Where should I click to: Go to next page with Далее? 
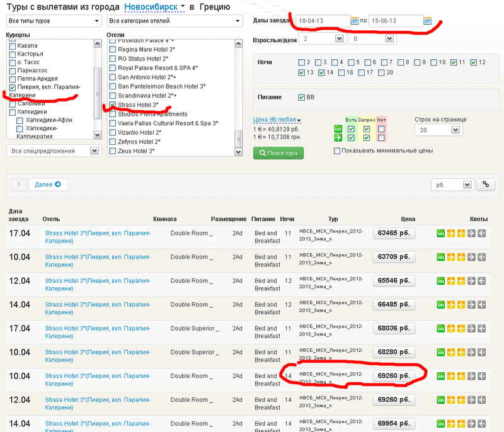(x=49, y=185)
